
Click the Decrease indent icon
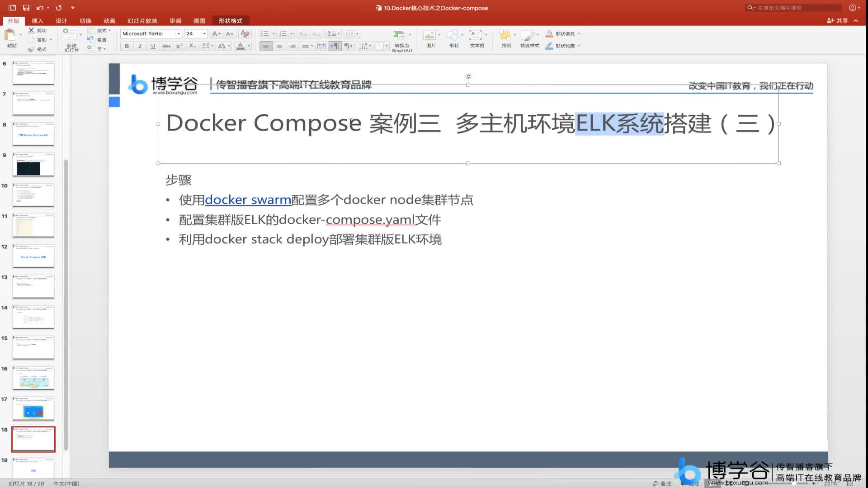pyautogui.click(x=303, y=33)
